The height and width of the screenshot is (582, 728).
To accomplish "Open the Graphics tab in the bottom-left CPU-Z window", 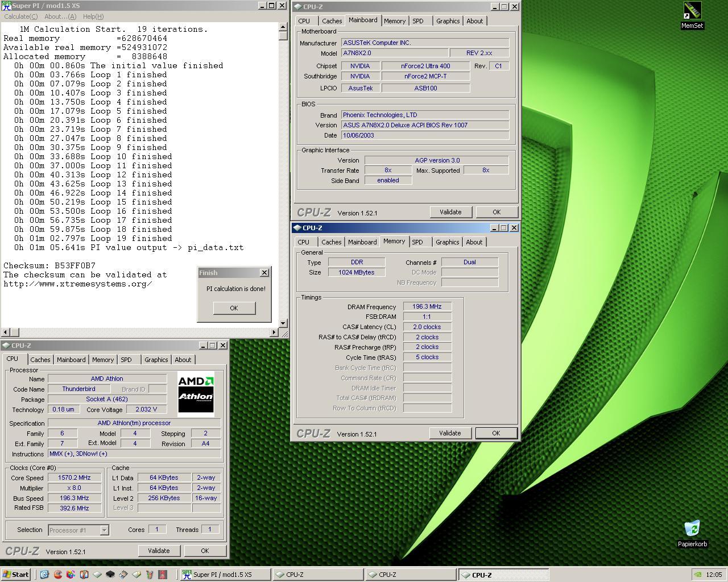I will [156, 360].
